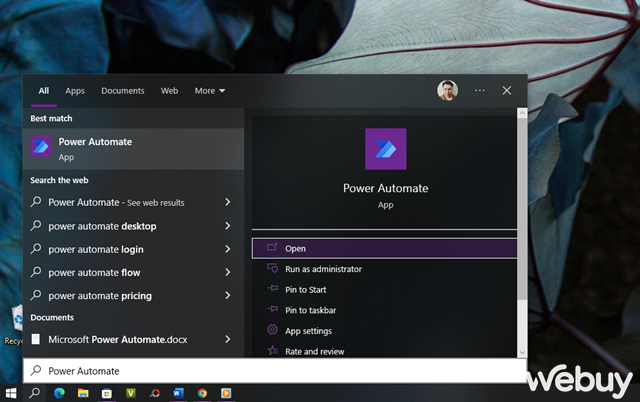The image size is (640, 402).
Task: Launch Microsoft Edge from the taskbar
Action: tap(59, 393)
